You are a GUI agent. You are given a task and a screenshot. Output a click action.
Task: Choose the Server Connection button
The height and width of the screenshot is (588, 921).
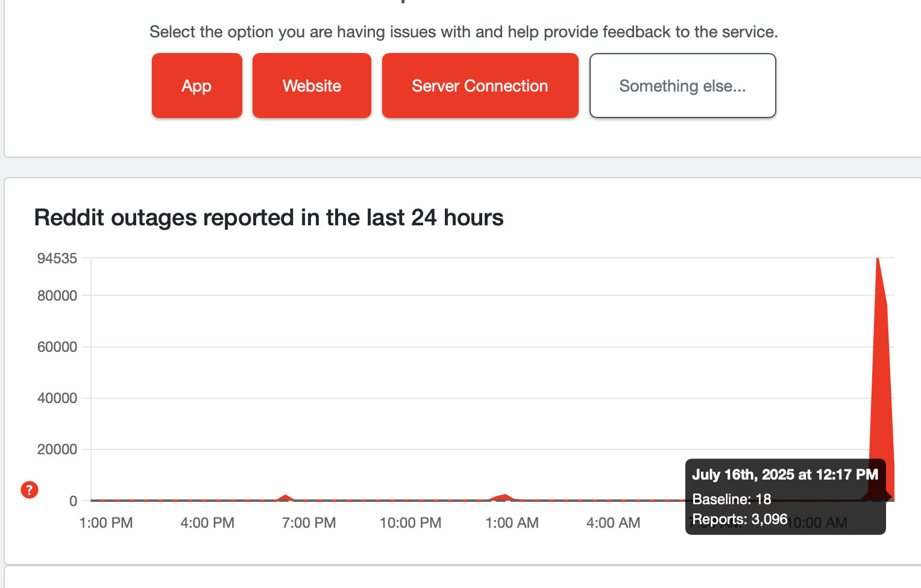point(480,86)
